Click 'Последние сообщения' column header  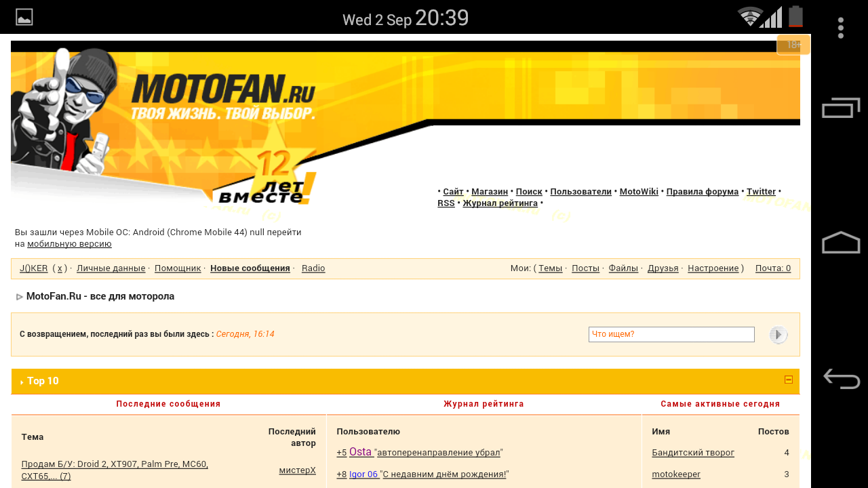(x=168, y=404)
